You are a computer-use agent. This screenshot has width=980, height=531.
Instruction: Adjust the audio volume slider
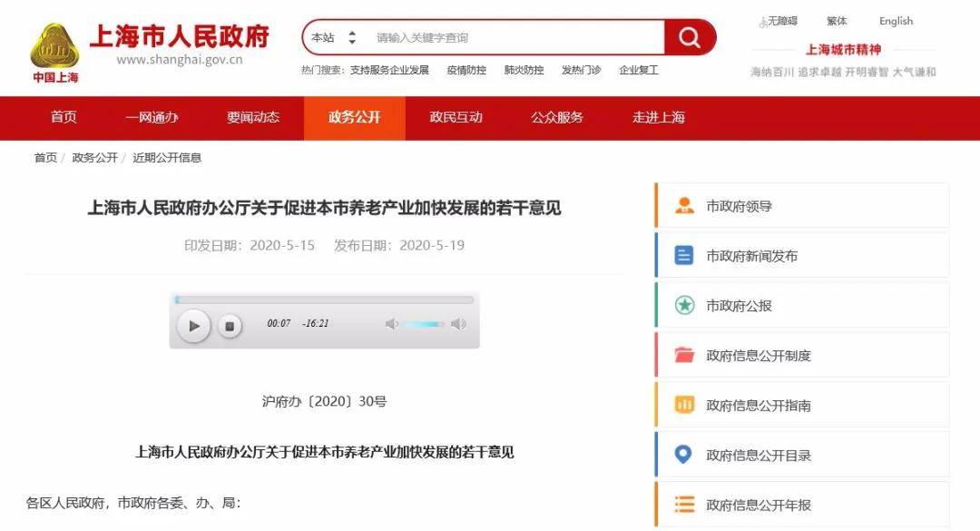click(x=425, y=324)
